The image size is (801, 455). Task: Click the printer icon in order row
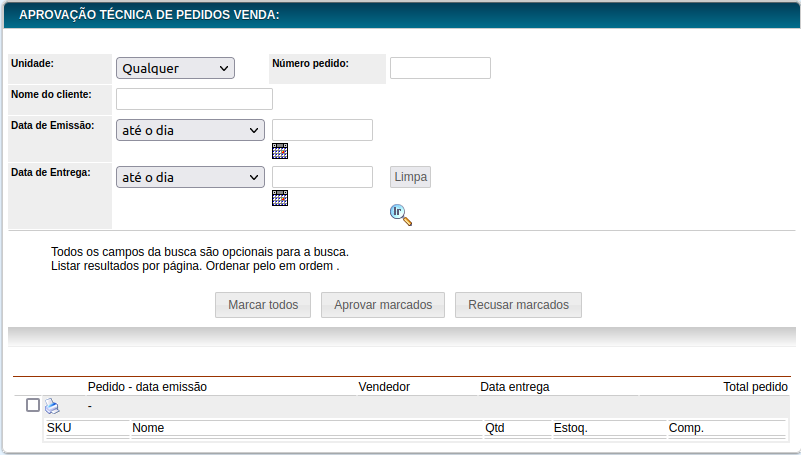tap(52, 406)
